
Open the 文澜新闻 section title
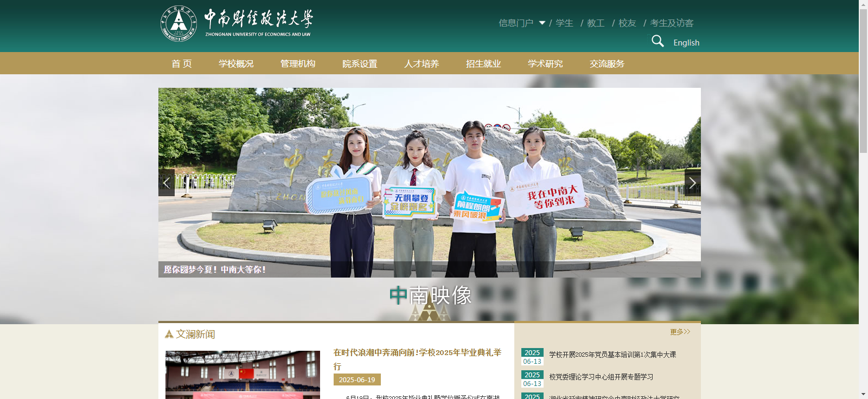[195, 334]
